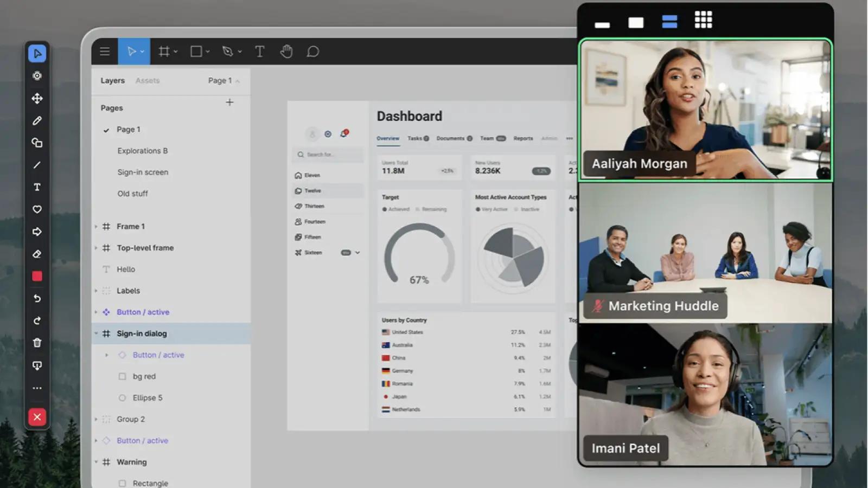
Task: Collapse the Sign-in dialog layer
Action: click(x=97, y=333)
